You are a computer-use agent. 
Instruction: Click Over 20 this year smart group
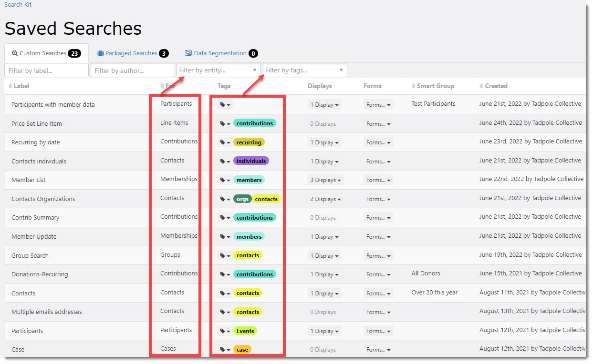(435, 293)
